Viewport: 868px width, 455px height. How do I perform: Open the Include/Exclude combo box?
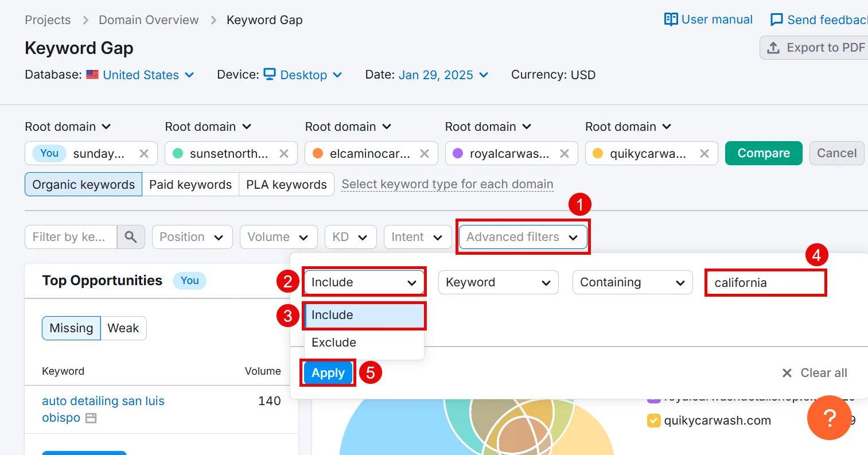tap(364, 282)
